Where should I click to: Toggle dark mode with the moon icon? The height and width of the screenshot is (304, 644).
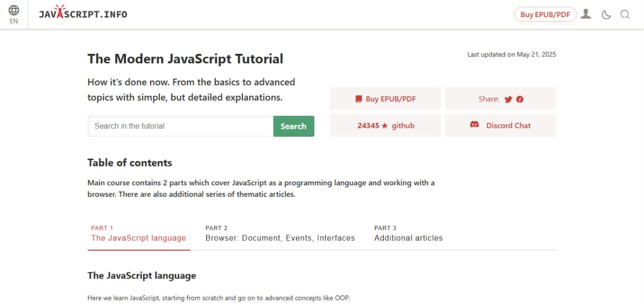[606, 15]
